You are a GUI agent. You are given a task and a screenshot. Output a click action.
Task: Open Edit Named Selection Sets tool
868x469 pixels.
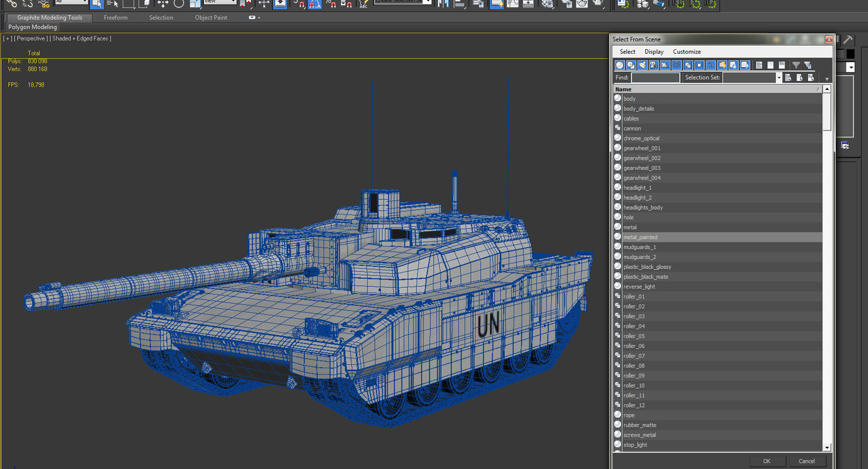(364, 4)
